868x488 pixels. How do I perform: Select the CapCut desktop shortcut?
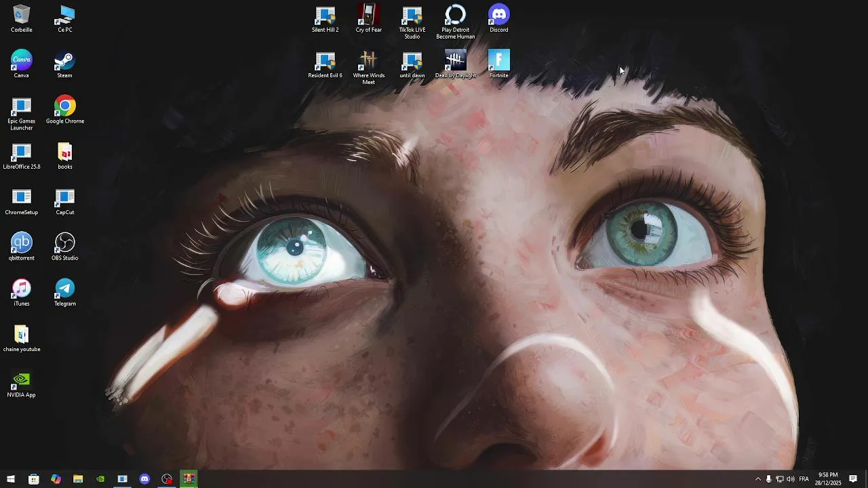64,201
